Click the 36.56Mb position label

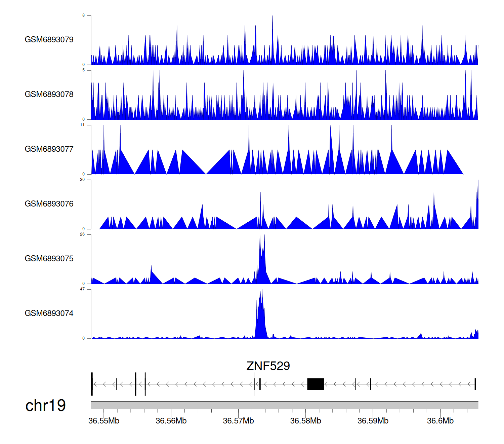[x=171, y=421]
